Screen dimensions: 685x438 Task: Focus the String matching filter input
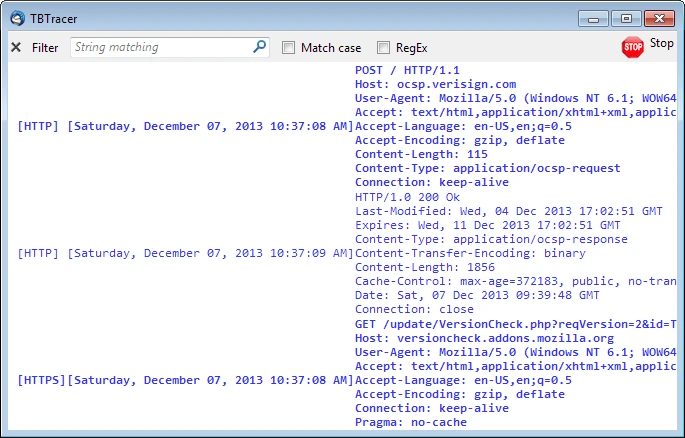[x=160, y=47]
